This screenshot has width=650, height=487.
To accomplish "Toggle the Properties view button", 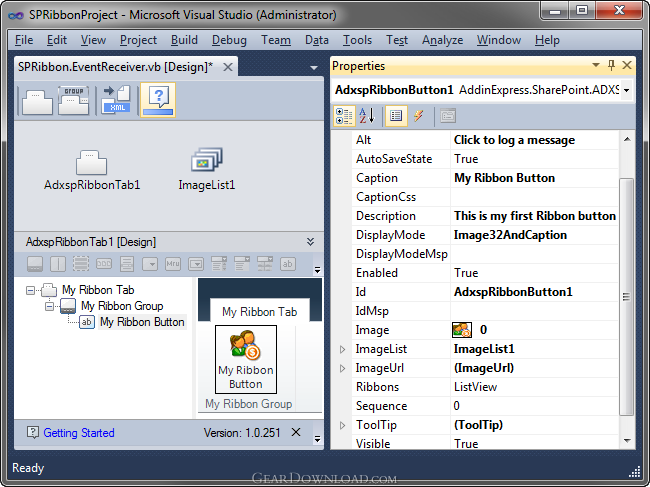I will pos(396,116).
